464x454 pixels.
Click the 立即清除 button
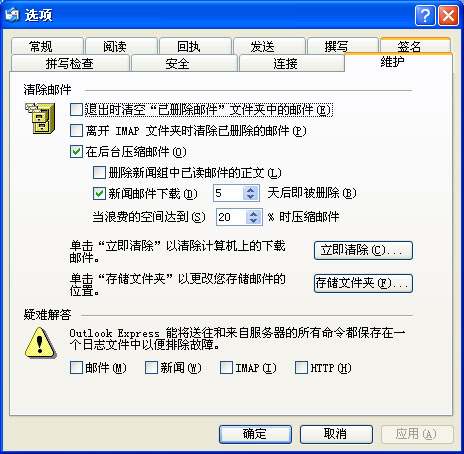point(363,250)
